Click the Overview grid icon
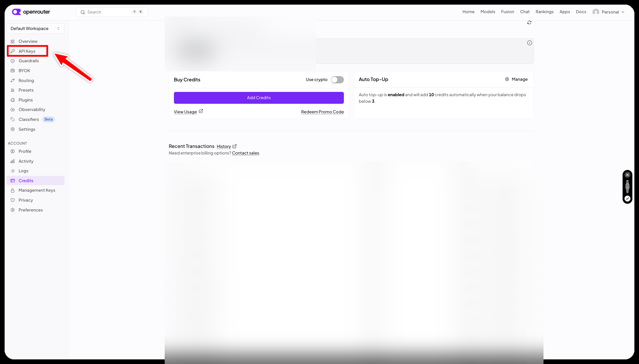The width and height of the screenshot is (639, 364). coord(13,42)
